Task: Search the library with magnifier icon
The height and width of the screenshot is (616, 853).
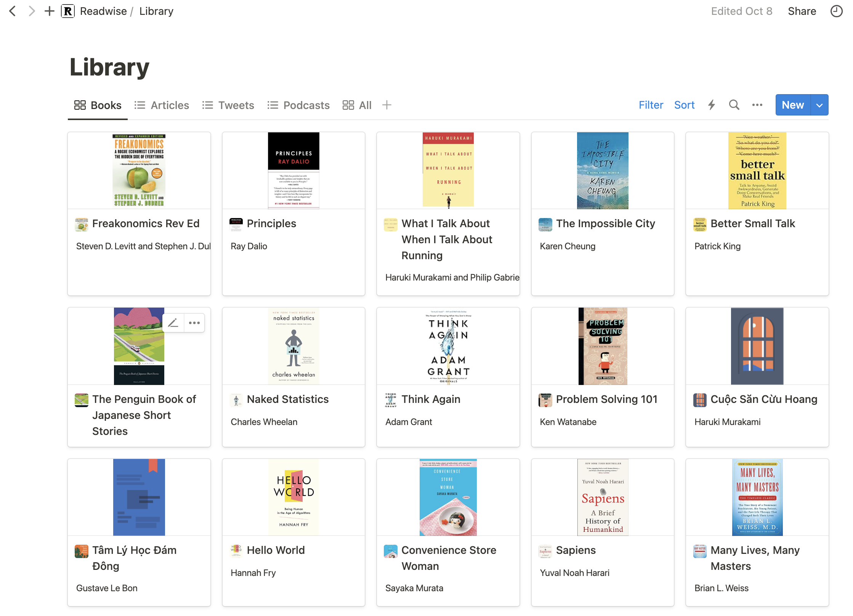Action: (x=734, y=105)
